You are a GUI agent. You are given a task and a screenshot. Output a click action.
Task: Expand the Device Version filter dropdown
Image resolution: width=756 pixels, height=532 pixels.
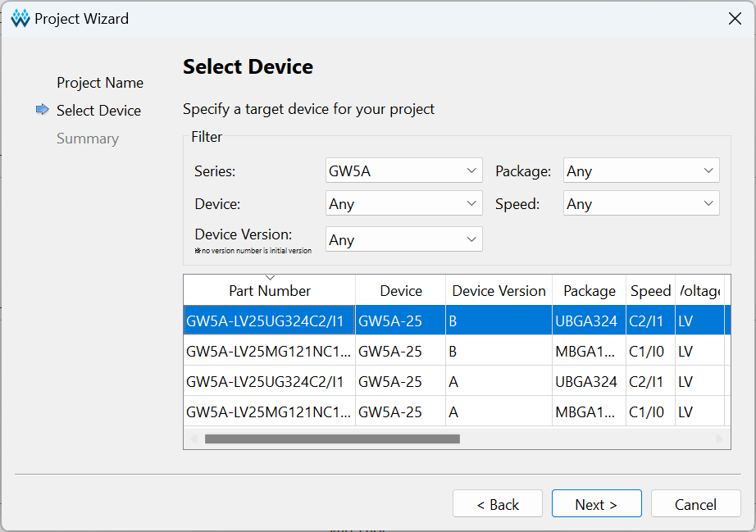pos(404,239)
